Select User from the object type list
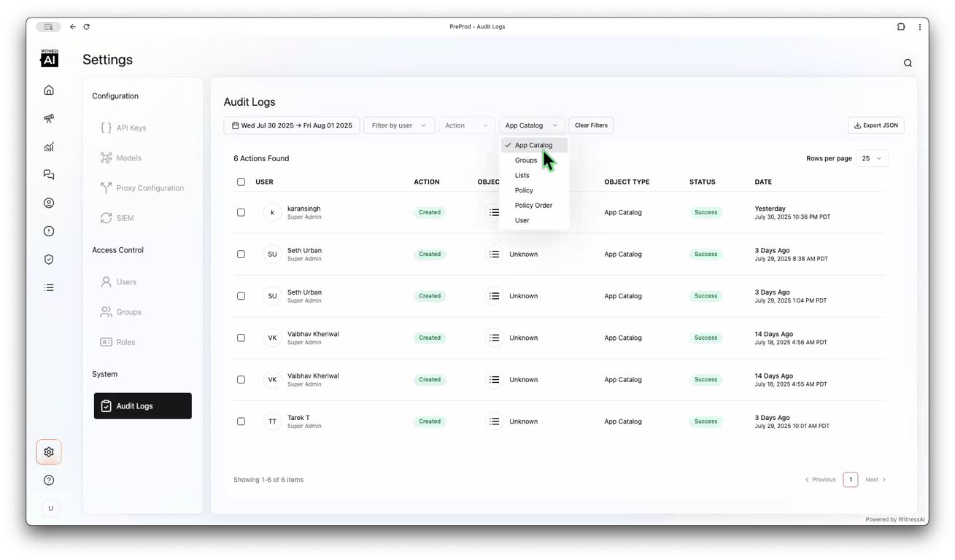The image size is (955, 560). pos(534,220)
